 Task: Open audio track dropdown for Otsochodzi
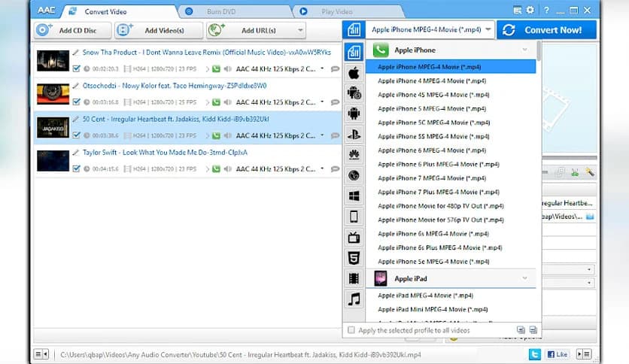pos(322,102)
